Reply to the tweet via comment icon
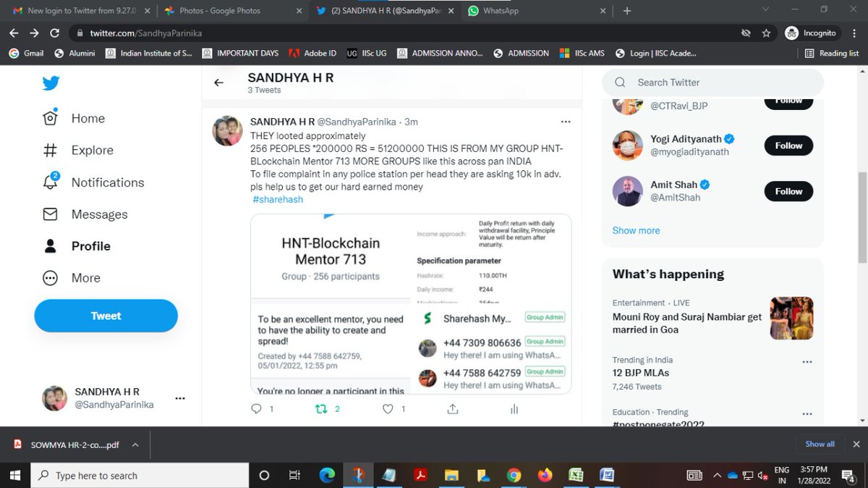 [x=255, y=409]
